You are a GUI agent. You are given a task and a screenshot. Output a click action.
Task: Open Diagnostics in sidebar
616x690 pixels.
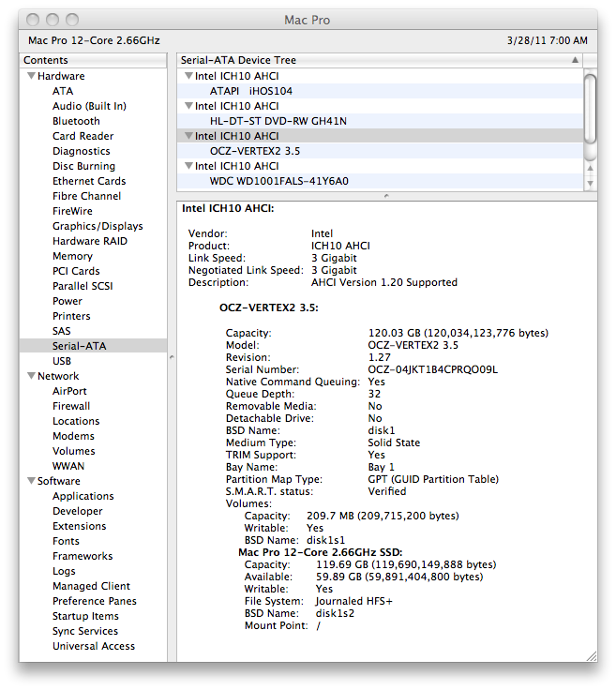click(x=82, y=151)
